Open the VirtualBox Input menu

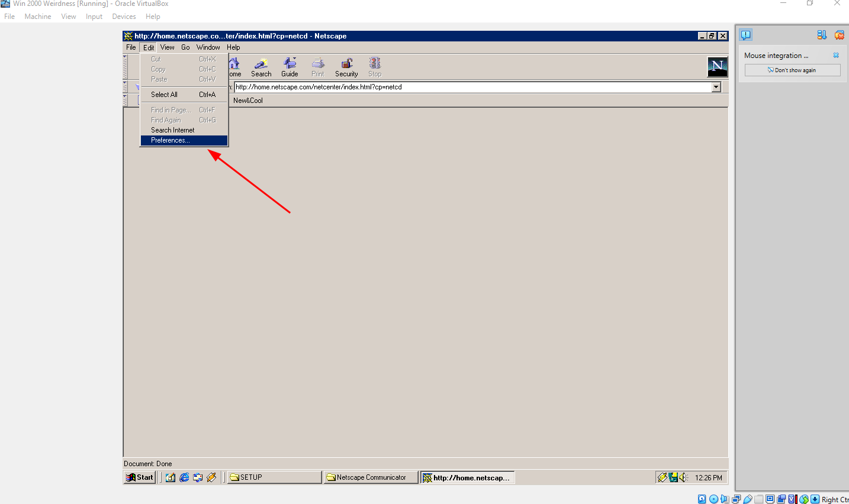point(94,17)
